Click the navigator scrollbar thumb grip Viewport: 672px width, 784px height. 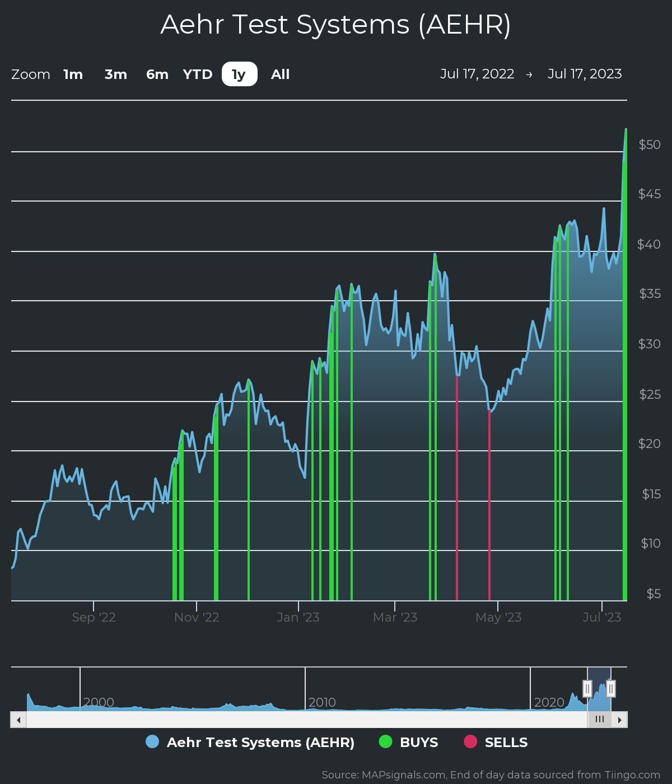coord(599,720)
